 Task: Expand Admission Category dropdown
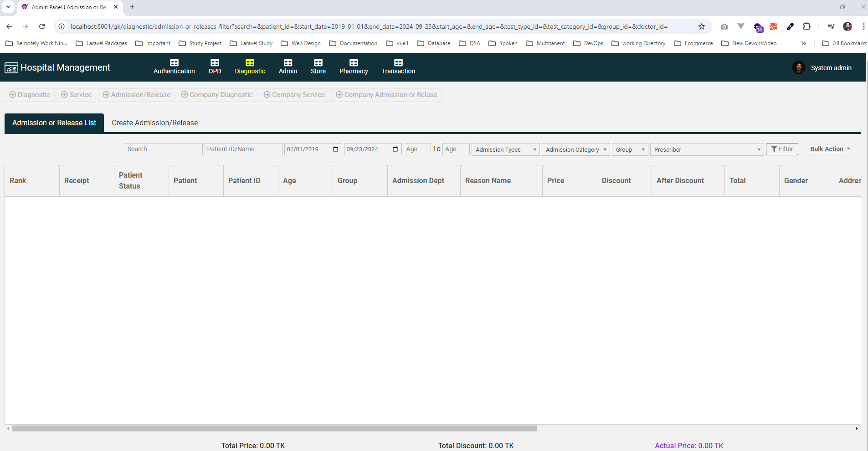575,149
